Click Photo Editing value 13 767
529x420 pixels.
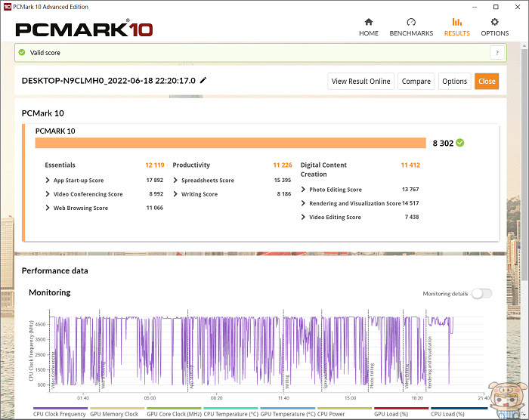point(410,190)
